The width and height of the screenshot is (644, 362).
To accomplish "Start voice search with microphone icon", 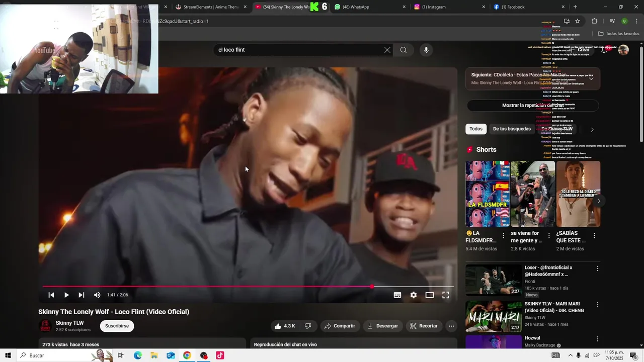I will pos(426,50).
